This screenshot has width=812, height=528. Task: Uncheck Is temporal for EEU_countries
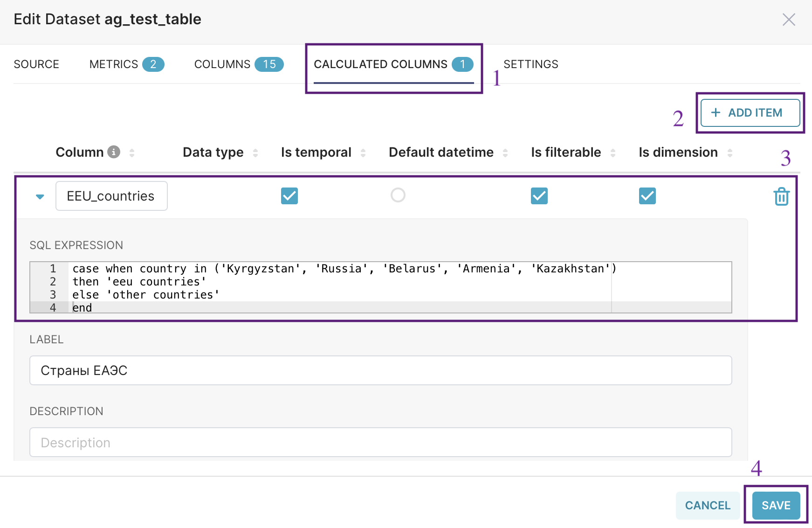coord(289,196)
